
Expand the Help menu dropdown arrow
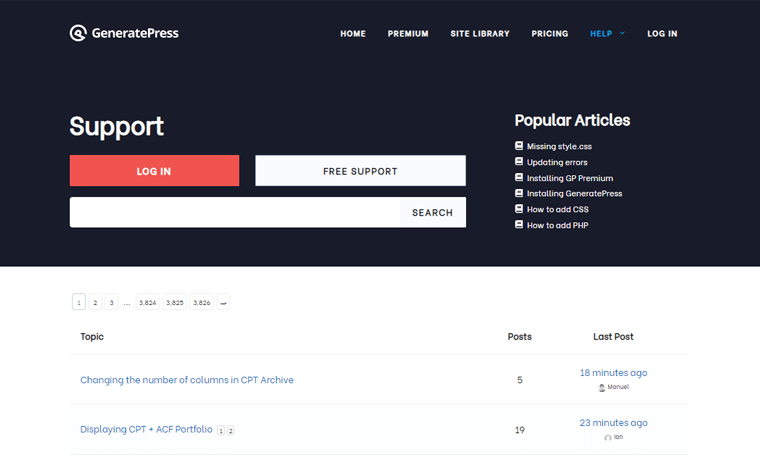pyautogui.click(x=622, y=33)
